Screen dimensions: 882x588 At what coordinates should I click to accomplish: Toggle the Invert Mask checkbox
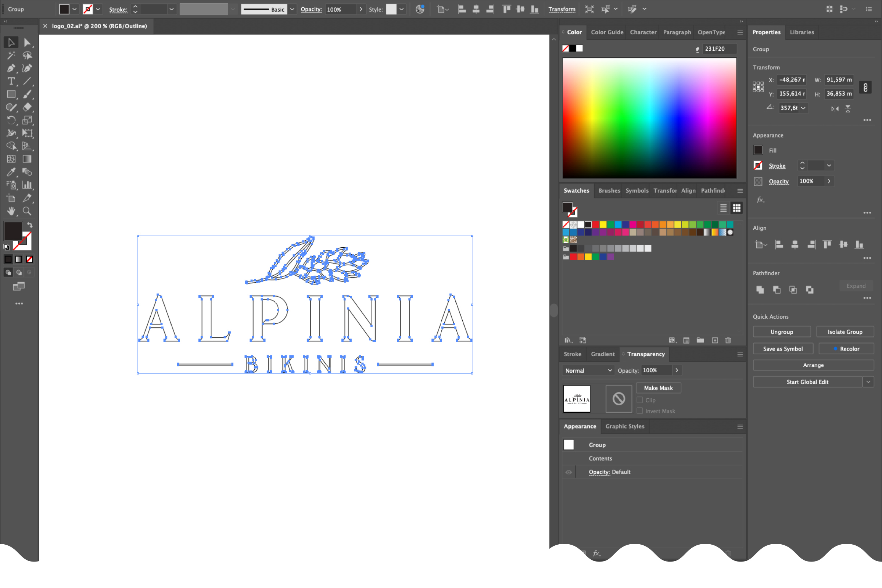[x=640, y=410]
